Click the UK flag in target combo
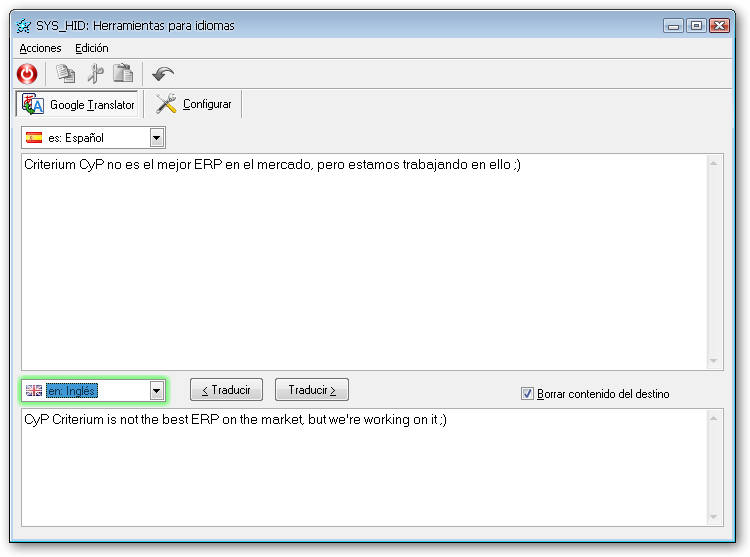This screenshot has width=750, height=557. pyautogui.click(x=34, y=391)
